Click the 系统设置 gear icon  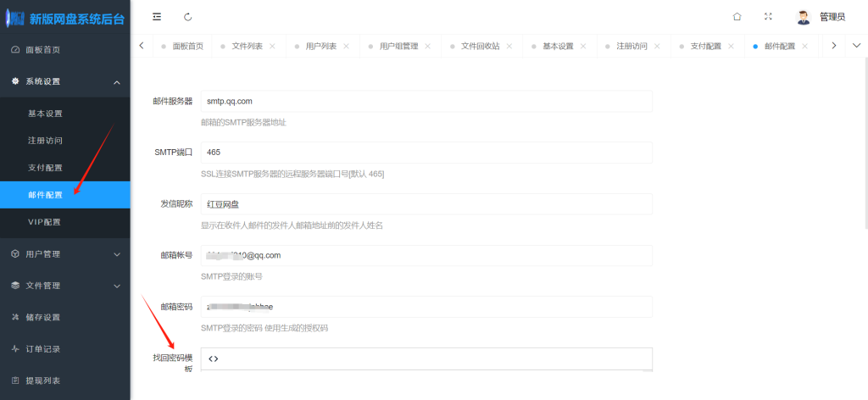coord(15,81)
